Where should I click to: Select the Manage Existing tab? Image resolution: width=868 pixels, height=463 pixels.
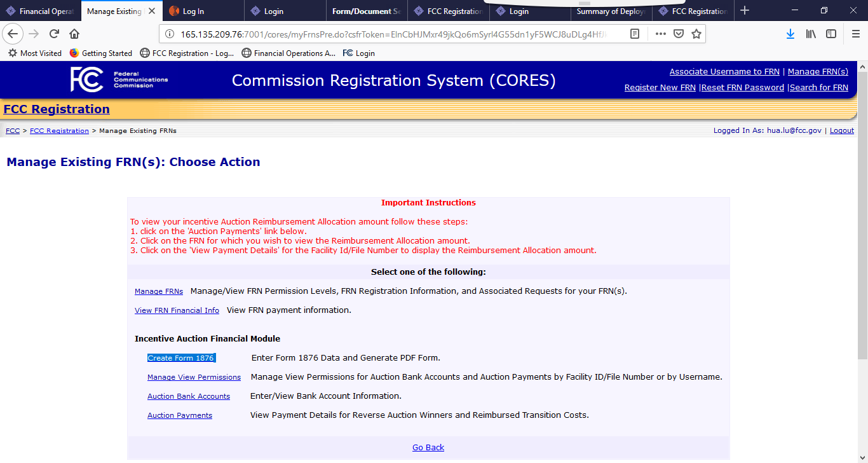(x=115, y=11)
